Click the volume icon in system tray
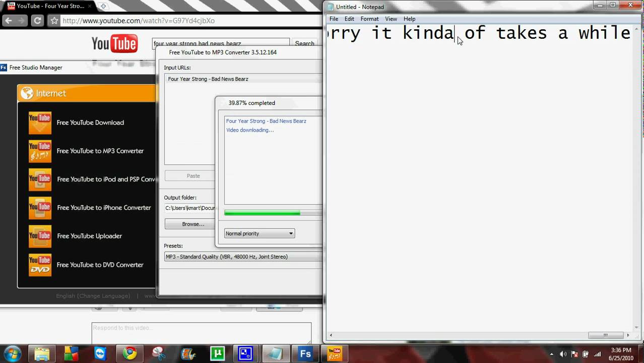 pos(563,354)
